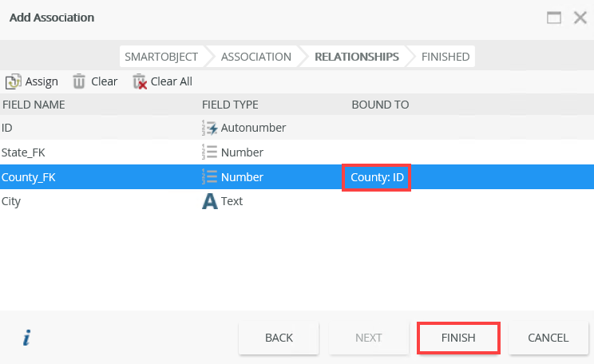Select the FINISHED wizard step
The image size is (594, 364).
[445, 57]
